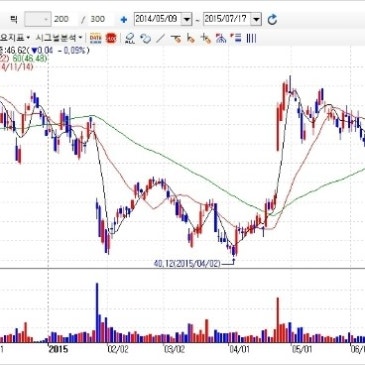
Task: Select the crosshair pencil tool
Action: 206,39
